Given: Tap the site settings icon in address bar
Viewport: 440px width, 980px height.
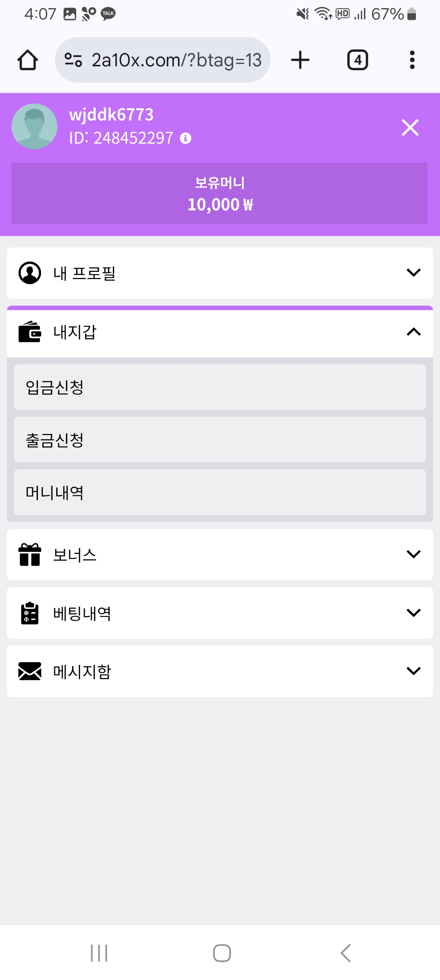Looking at the screenshot, I should pyautogui.click(x=73, y=60).
